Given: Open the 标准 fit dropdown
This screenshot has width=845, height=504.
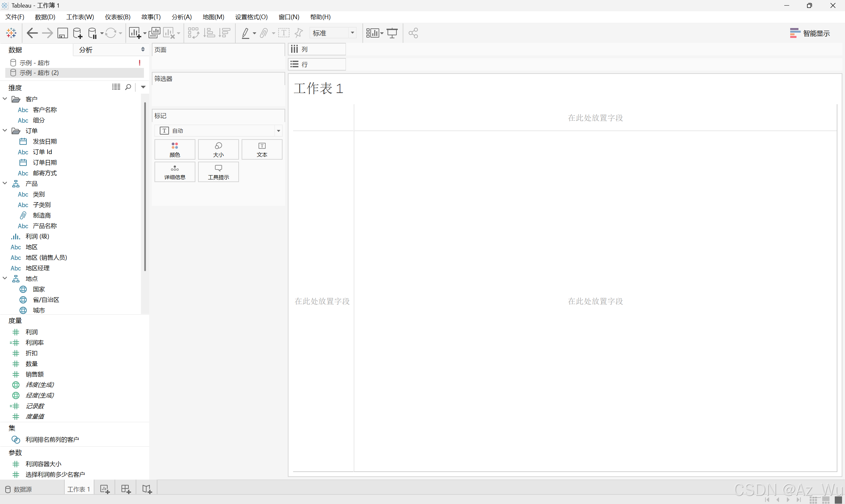Looking at the screenshot, I should pos(352,33).
